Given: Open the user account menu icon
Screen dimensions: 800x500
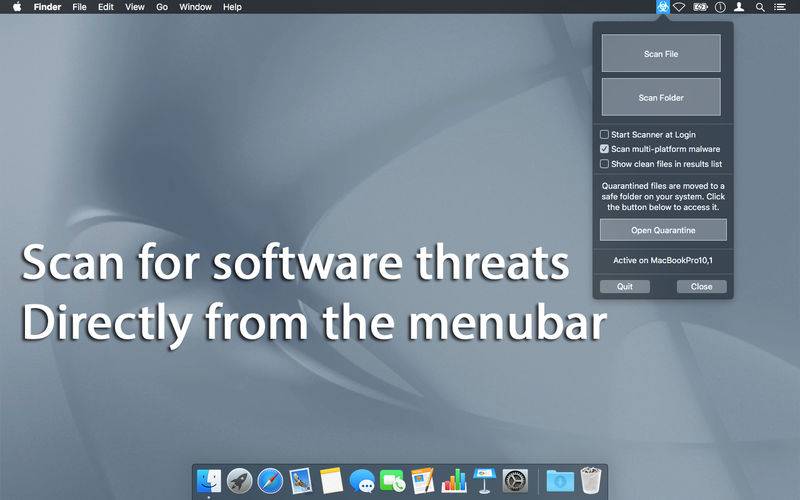Looking at the screenshot, I should click(x=739, y=7).
